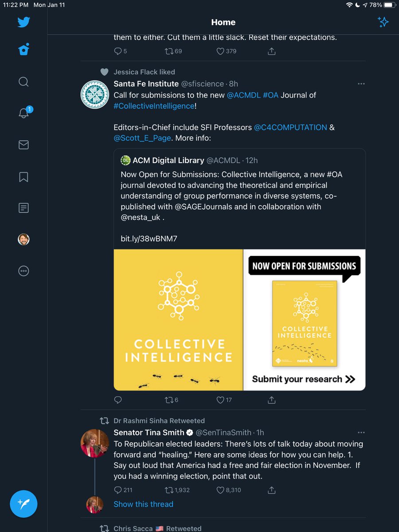The width and height of the screenshot is (399, 532).
Task: Open Bookmarks in the sidebar
Action: click(x=23, y=177)
